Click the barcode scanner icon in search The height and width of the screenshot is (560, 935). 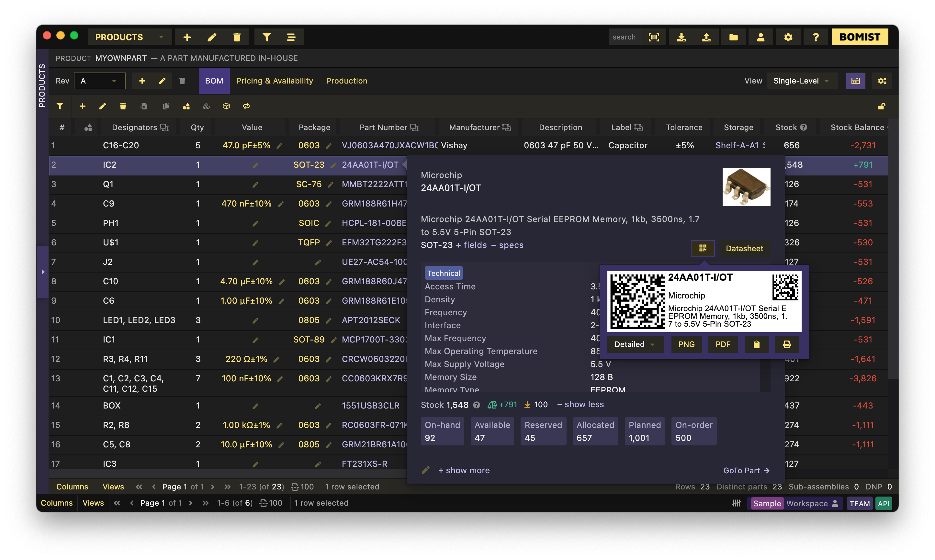654,37
